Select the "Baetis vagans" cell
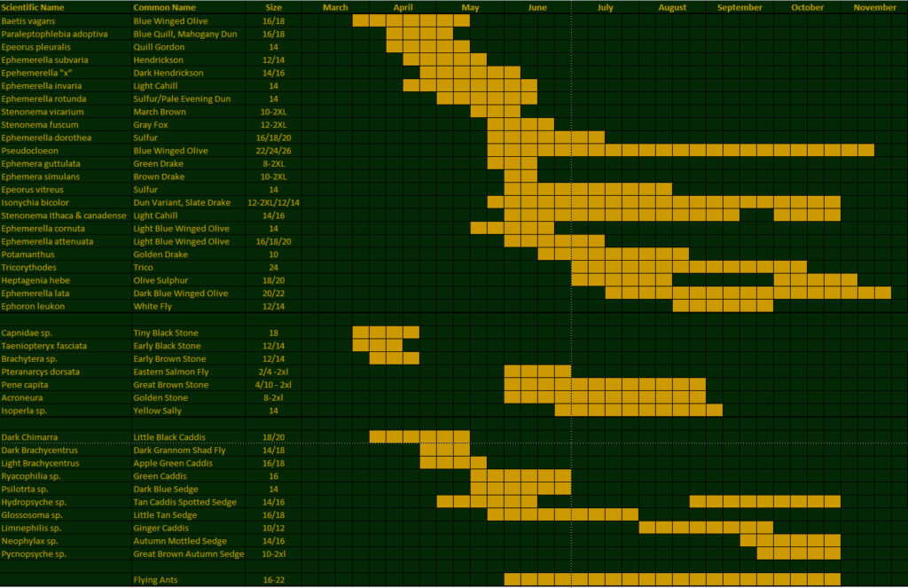The height and width of the screenshot is (588, 908). (29, 20)
